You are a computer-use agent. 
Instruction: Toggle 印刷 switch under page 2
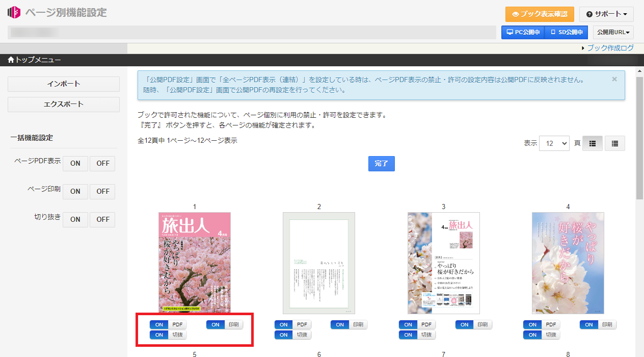pyautogui.click(x=349, y=324)
